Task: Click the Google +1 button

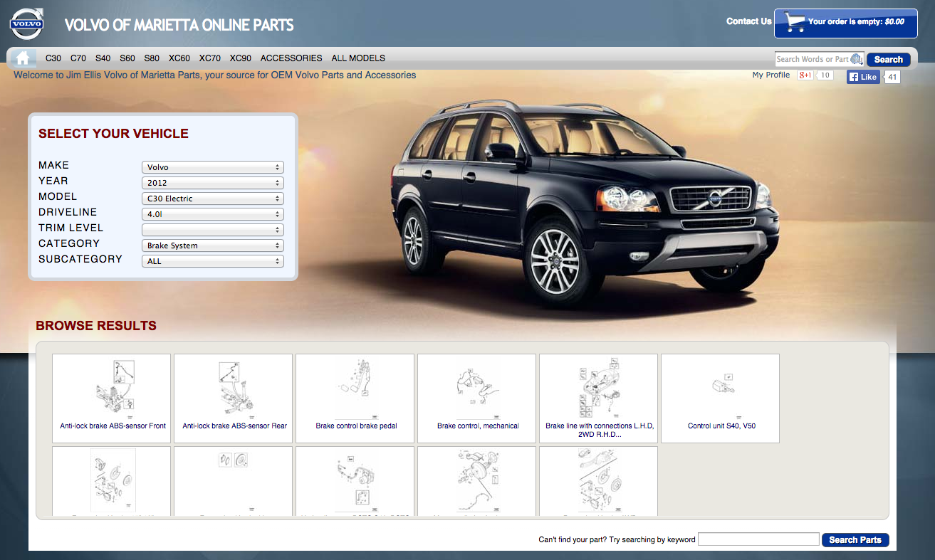Action: coord(805,75)
